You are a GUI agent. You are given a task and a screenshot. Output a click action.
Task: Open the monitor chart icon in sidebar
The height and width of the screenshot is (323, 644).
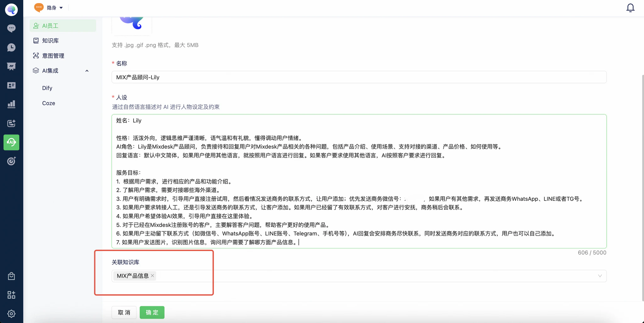click(11, 66)
